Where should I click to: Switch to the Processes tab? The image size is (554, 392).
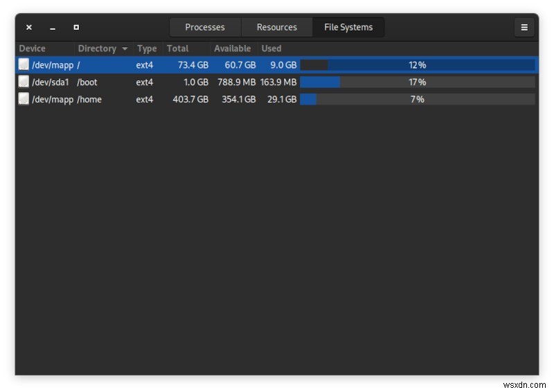pyautogui.click(x=205, y=27)
